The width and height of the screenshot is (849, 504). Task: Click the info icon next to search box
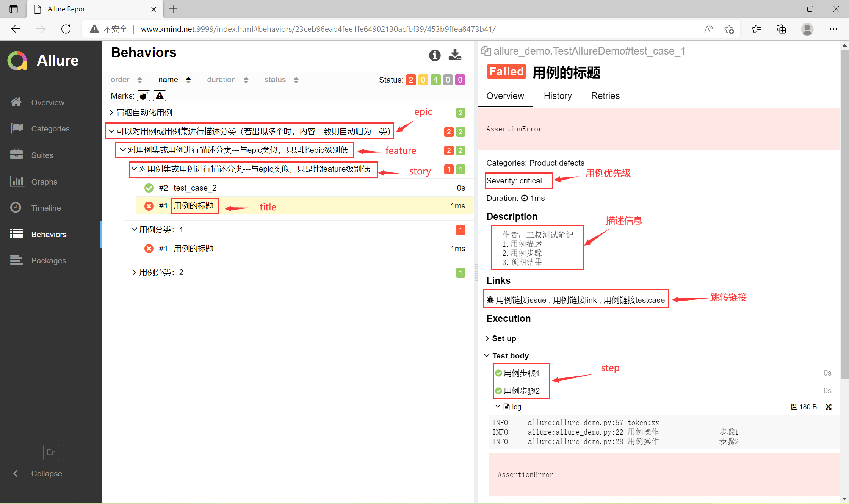[435, 55]
